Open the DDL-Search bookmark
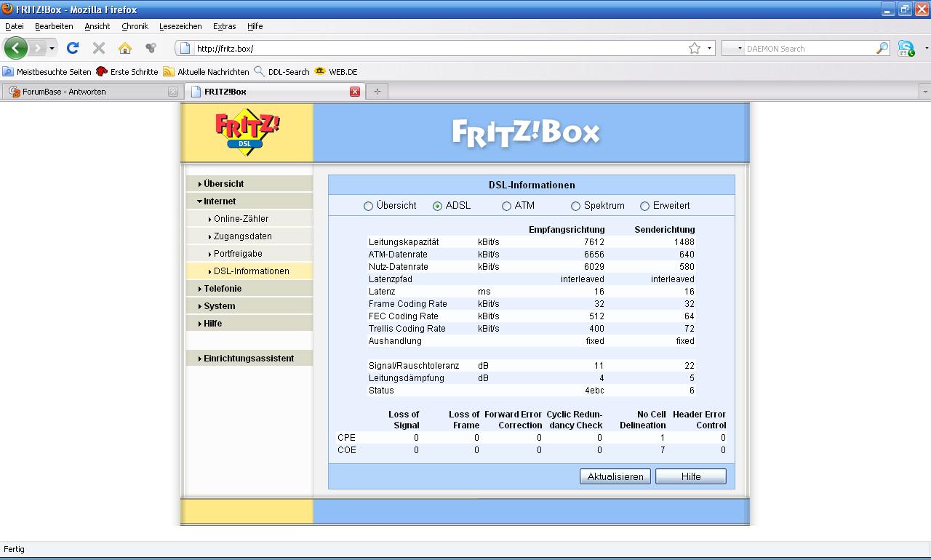 click(281, 72)
